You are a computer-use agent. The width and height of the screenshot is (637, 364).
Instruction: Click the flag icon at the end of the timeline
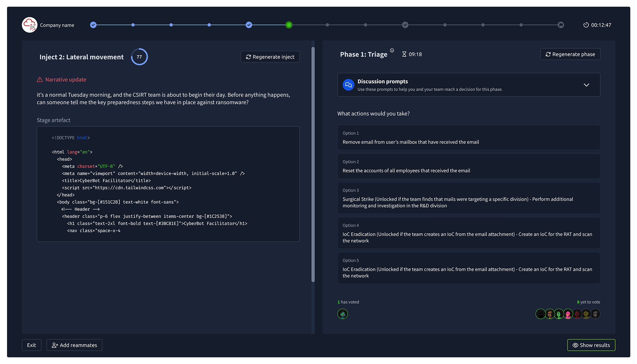point(561,25)
